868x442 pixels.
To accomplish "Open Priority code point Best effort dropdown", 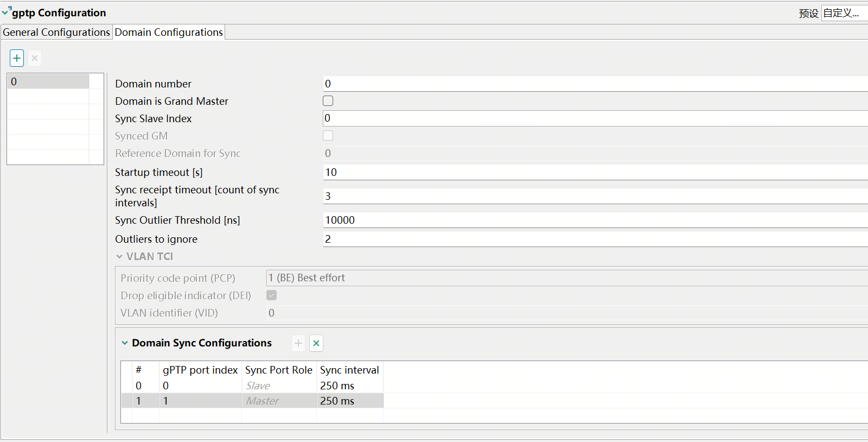I will tap(567, 278).
